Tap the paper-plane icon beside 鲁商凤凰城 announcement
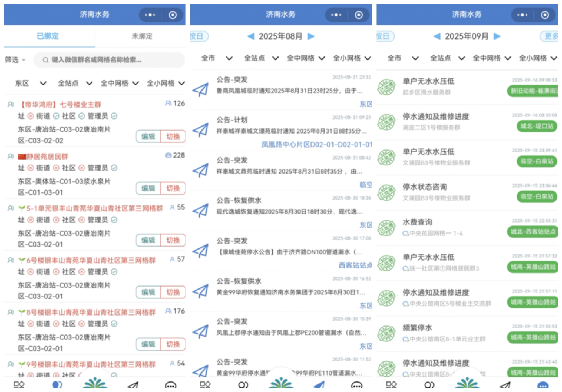Viewport: 562px width, 392px height. [200, 90]
